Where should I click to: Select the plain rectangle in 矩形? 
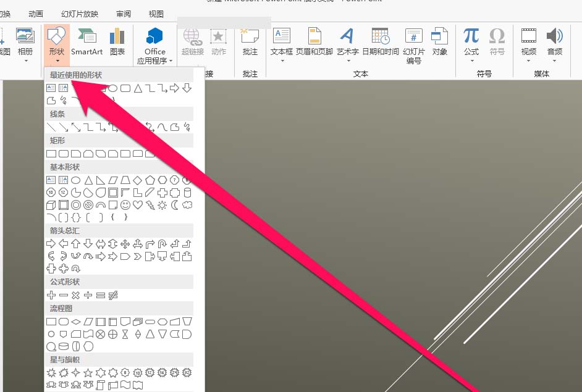(51, 154)
